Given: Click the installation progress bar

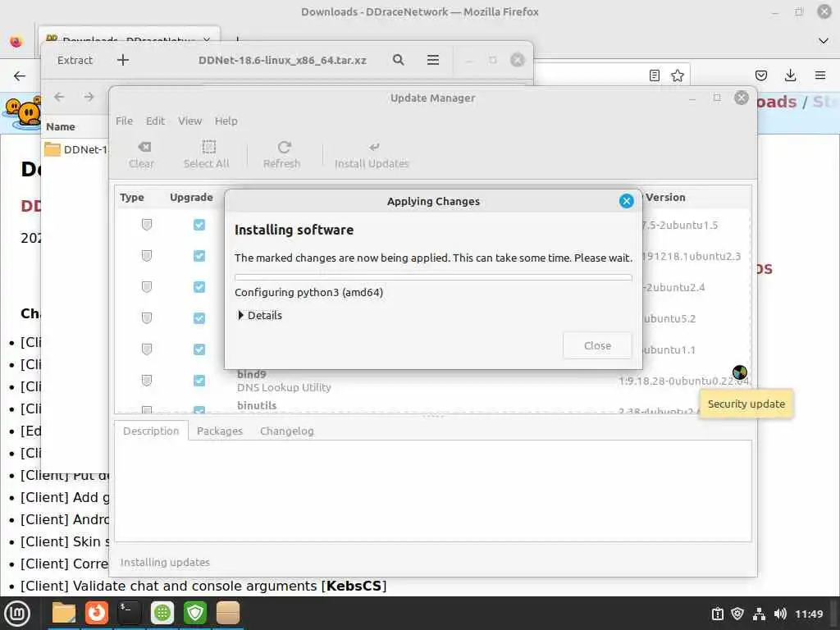Looking at the screenshot, I should click(x=433, y=277).
